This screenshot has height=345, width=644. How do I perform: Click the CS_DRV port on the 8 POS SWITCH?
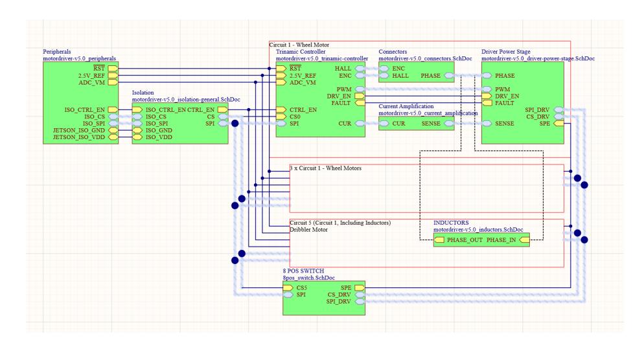tap(360, 295)
